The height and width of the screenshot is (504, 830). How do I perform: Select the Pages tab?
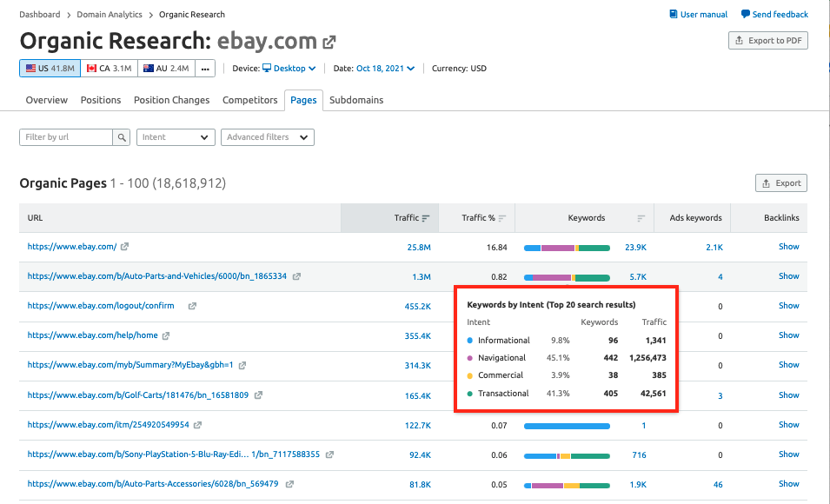click(x=303, y=101)
